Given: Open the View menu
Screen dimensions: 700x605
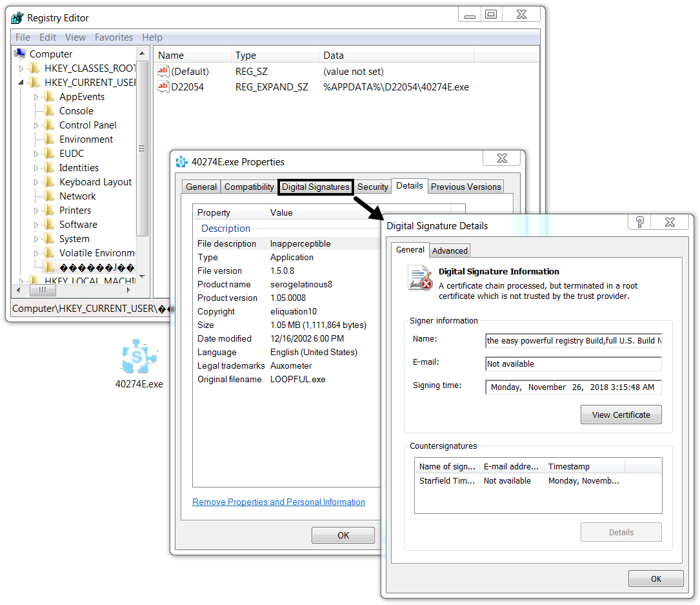Looking at the screenshot, I should click(x=75, y=37).
